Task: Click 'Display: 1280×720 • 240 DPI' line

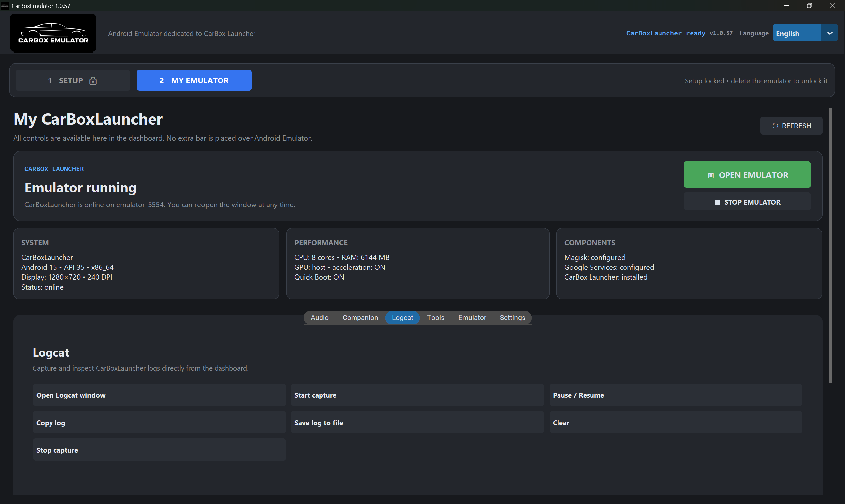Action: [67, 277]
